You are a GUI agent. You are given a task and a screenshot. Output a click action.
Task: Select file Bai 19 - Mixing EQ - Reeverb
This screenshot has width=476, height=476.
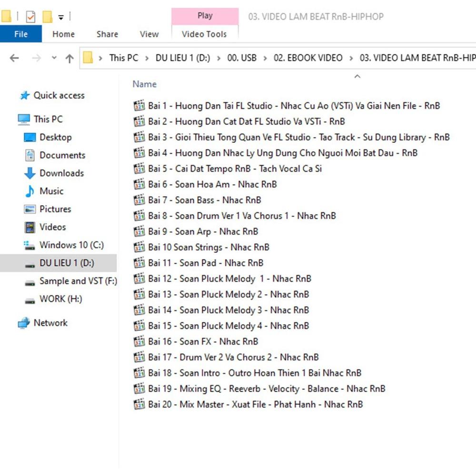[267, 388]
